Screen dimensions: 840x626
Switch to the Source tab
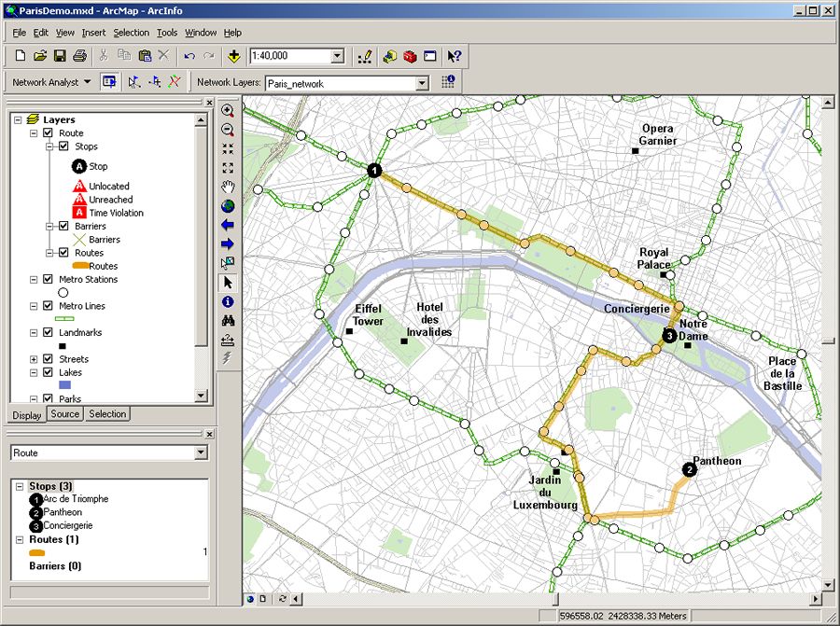[x=64, y=414]
